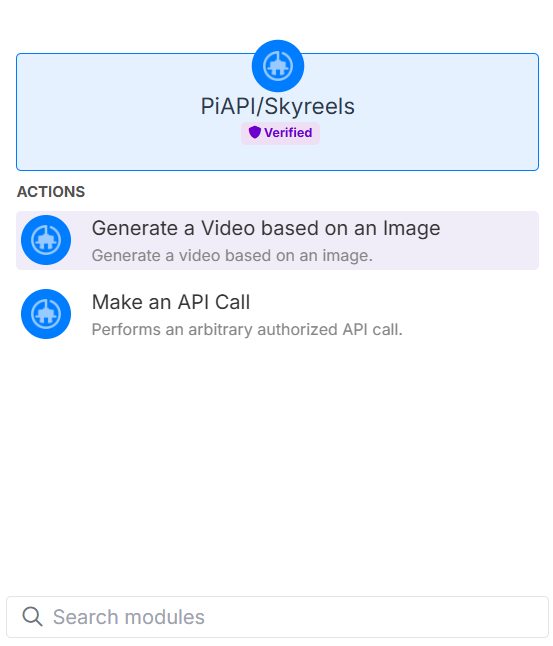Screen dimensions: 553x646
Task: Choose Generate a Video based on an Image
Action: point(277,241)
